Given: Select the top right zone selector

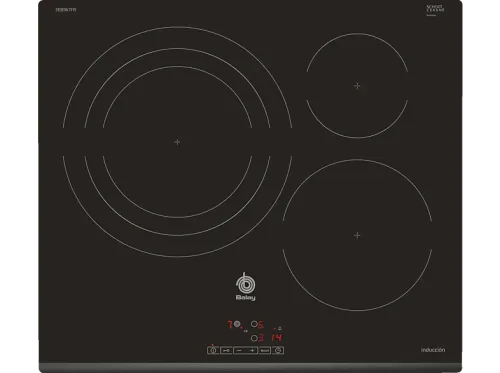Looking at the screenshot, I should [x=254, y=324].
